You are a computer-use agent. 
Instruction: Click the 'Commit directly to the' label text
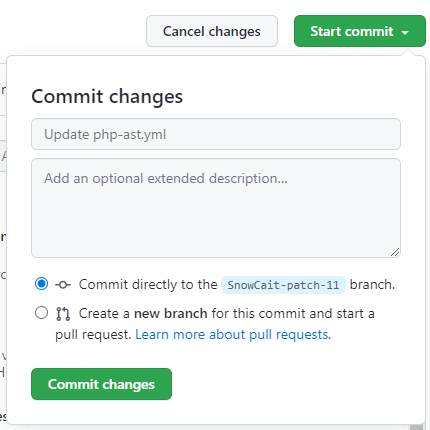click(148, 285)
